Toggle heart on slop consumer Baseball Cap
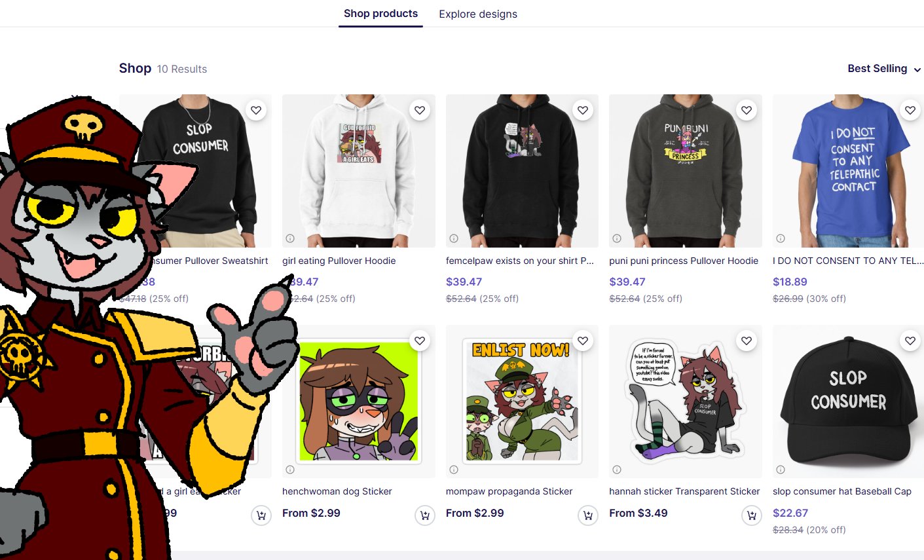The image size is (924, 560). coord(910,341)
